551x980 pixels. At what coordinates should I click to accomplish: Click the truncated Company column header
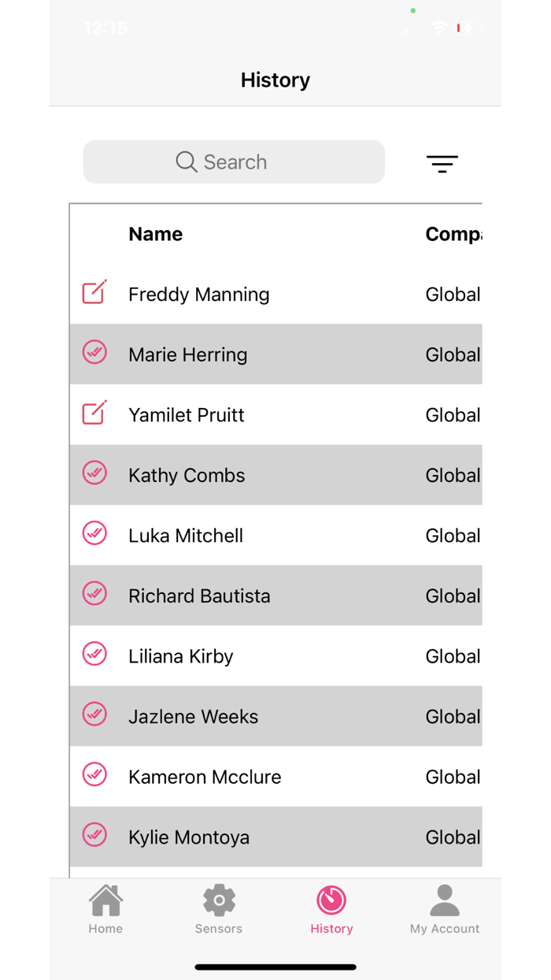tap(453, 234)
